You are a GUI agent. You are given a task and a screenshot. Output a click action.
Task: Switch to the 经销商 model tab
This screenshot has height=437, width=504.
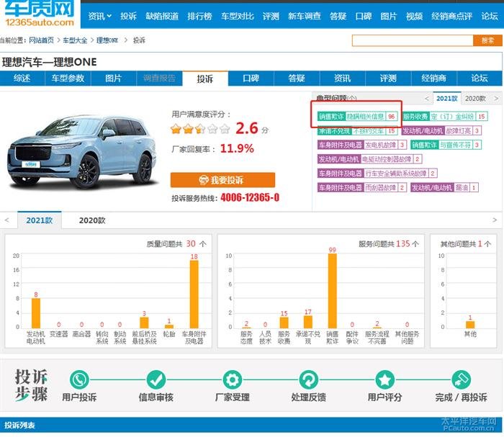pos(433,78)
